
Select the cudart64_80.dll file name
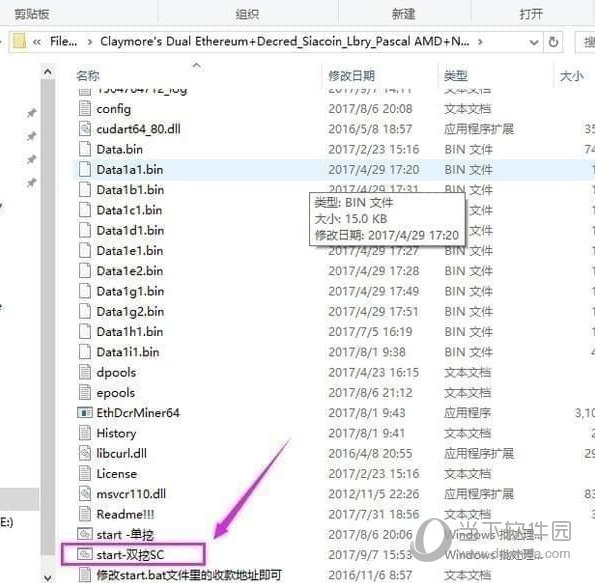point(139,129)
